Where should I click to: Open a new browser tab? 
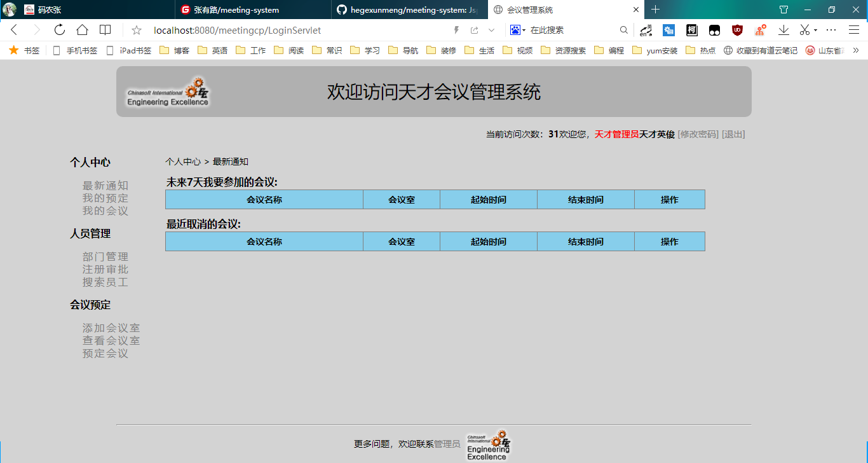click(654, 10)
